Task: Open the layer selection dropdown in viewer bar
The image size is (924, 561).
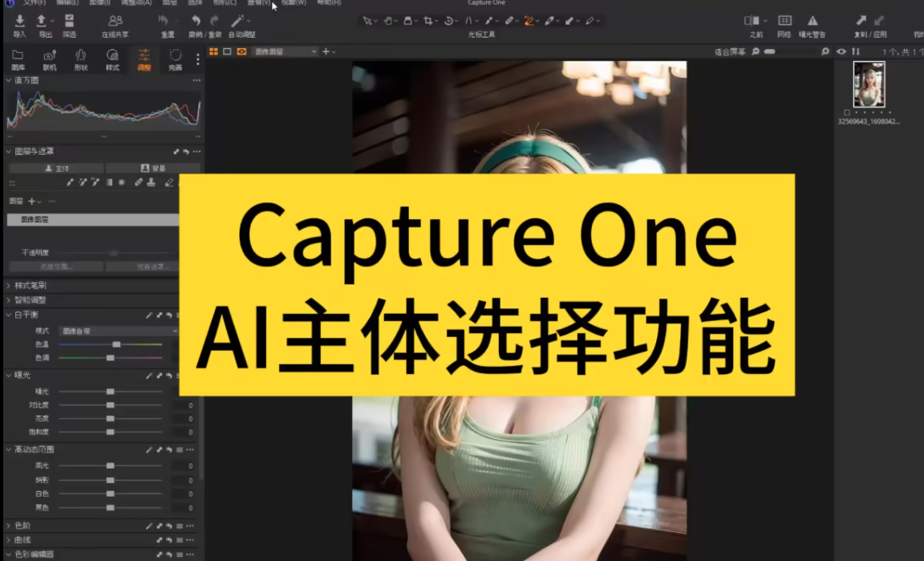Action: pos(286,51)
